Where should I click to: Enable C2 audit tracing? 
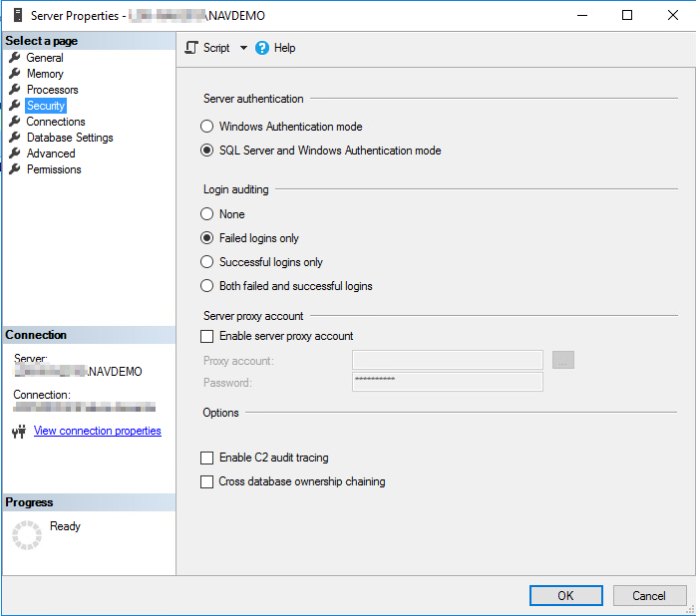point(207,458)
